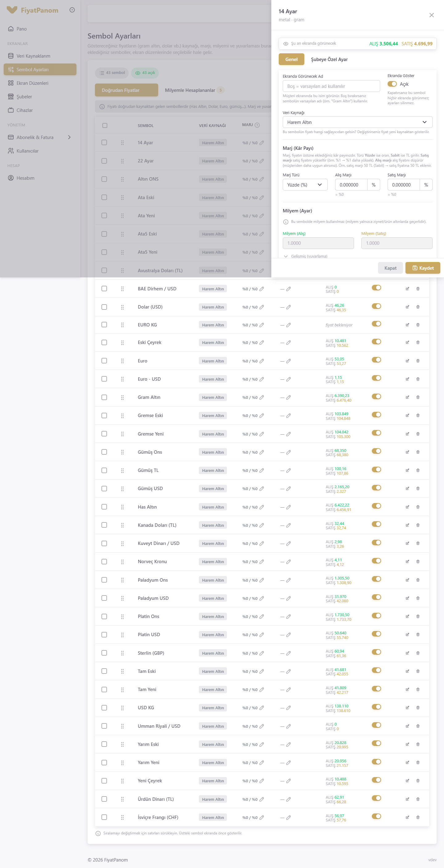Click the Umman Riyali / USD name
444x868 pixels.
[159, 726]
